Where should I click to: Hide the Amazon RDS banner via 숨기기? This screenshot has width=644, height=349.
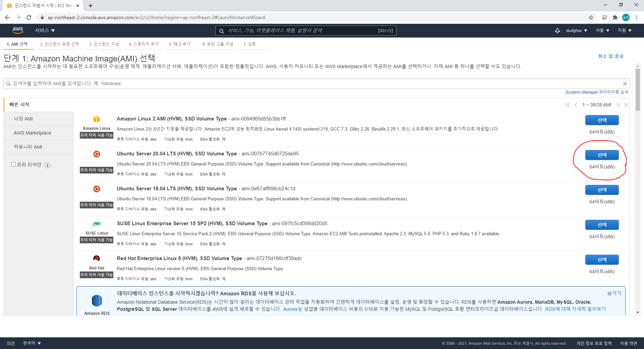(614, 293)
